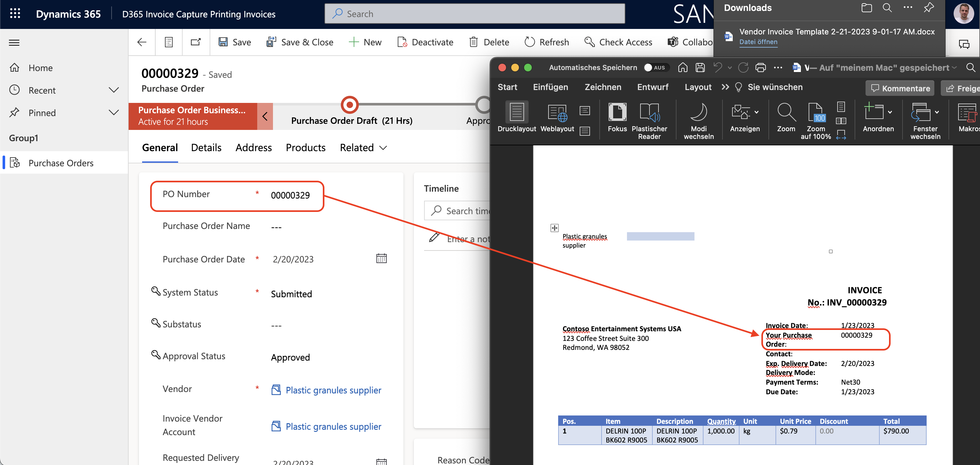Pin the Downloads panel
The width and height of the screenshot is (980, 465).
coord(929,8)
